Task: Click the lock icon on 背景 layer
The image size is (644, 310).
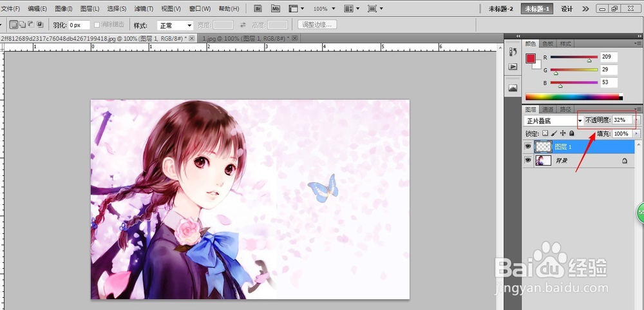Action: pos(625,160)
